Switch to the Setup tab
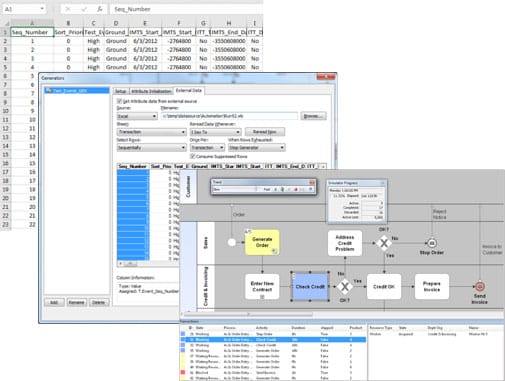Image resolution: width=505 pixels, height=381 pixels. click(121, 91)
